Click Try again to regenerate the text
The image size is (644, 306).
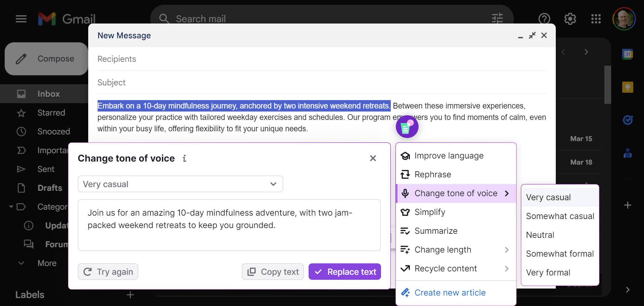[108, 271]
